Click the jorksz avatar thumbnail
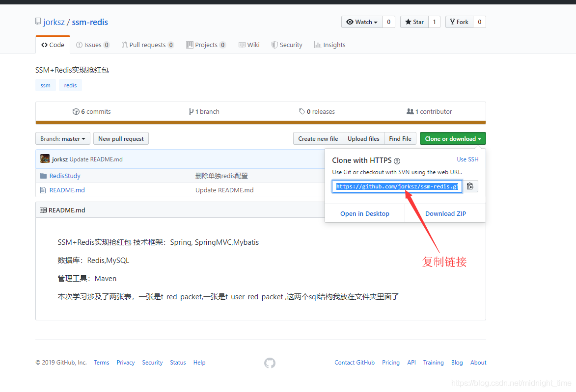The image size is (576, 392). 45,159
